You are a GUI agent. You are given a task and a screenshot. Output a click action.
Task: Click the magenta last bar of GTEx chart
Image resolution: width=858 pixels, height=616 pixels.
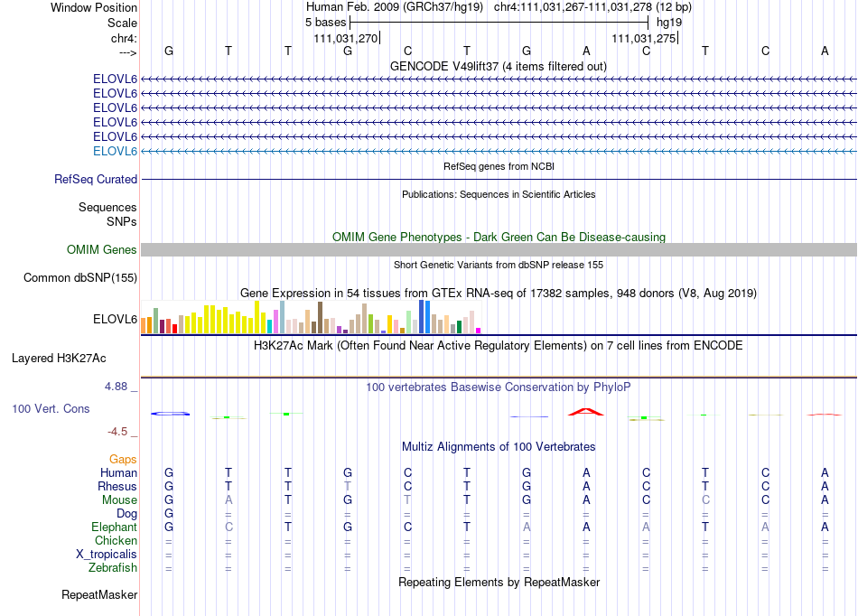coord(479,331)
